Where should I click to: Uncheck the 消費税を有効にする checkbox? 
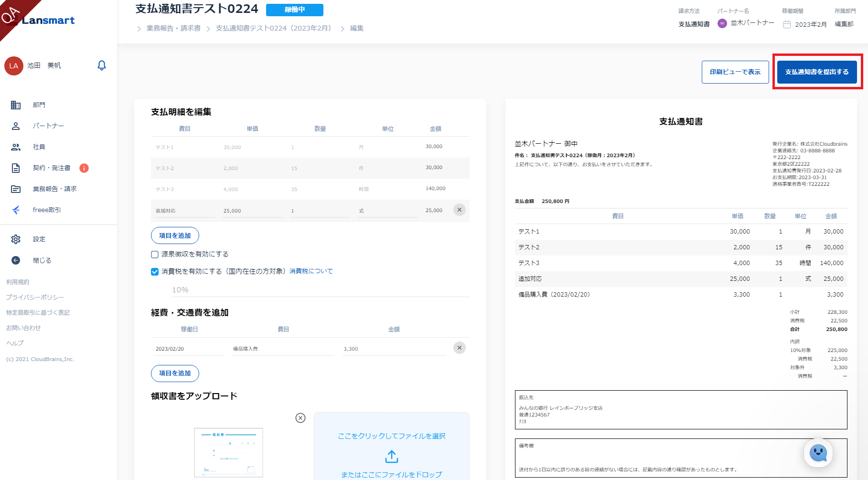(155, 272)
